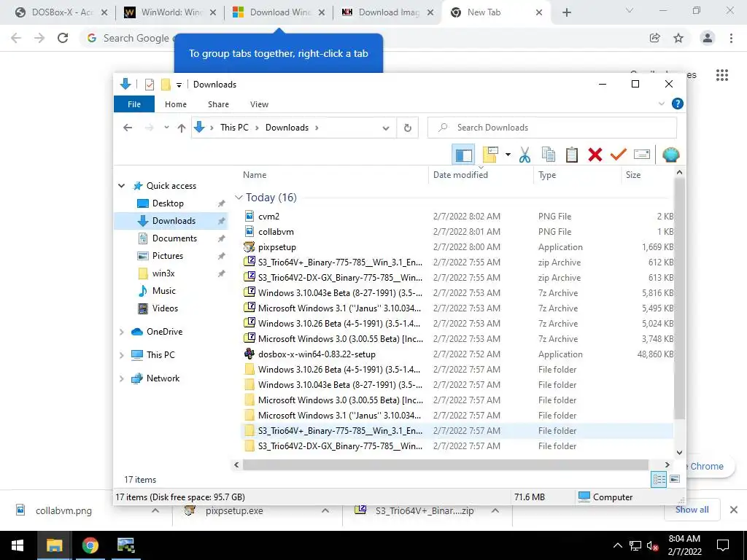Click the Search Downloads field
This screenshot has width=747, height=560.
click(552, 128)
